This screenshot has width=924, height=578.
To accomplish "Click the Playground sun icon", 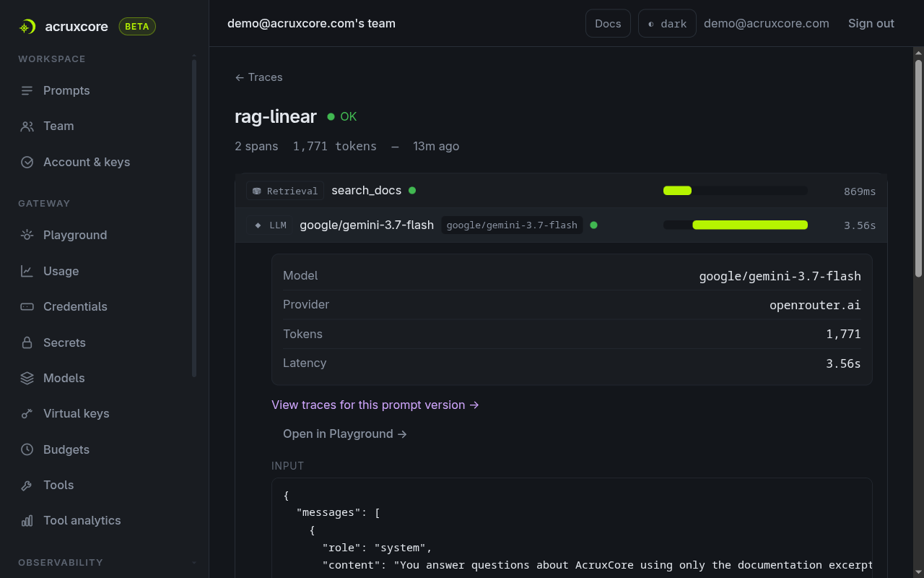I will click(27, 235).
